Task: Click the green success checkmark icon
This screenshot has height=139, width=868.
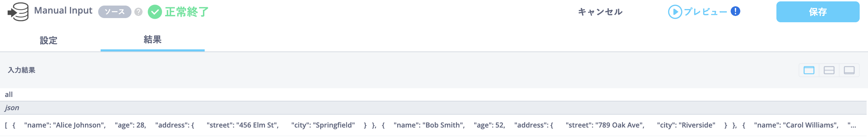Action: click(x=155, y=12)
